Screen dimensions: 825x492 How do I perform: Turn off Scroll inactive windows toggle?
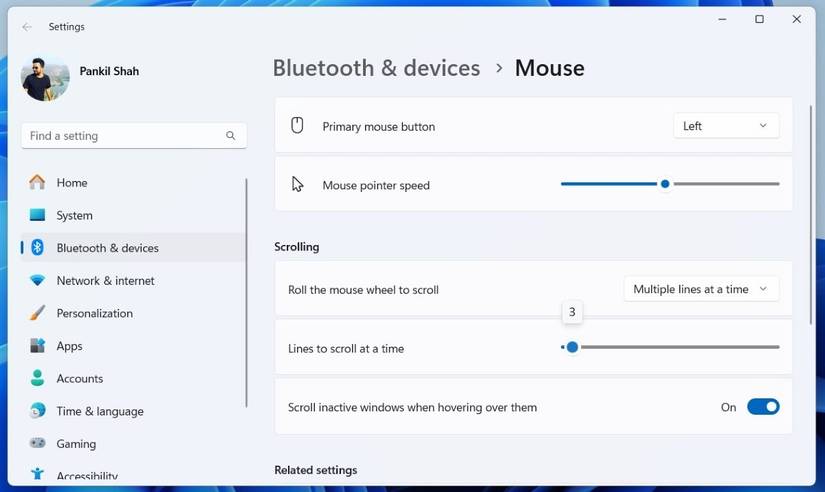(763, 407)
